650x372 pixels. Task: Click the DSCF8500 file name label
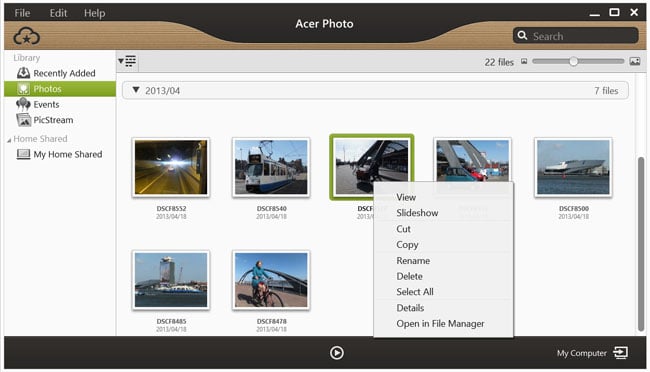[574, 209]
